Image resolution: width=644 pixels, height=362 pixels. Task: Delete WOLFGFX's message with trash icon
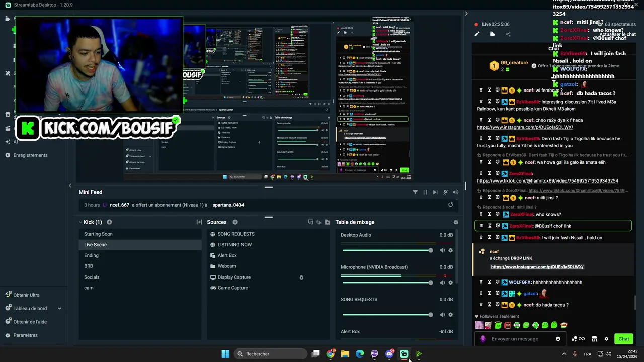point(481,282)
